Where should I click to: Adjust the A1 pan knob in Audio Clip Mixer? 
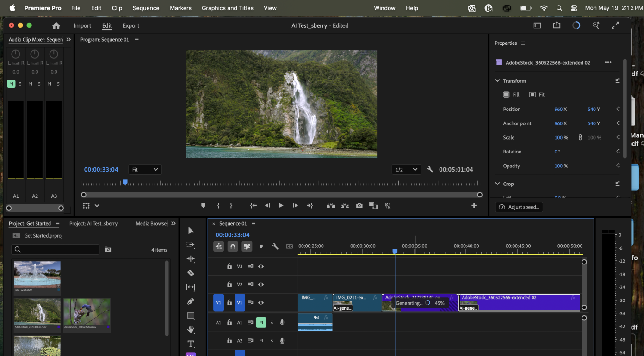coord(16,54)
